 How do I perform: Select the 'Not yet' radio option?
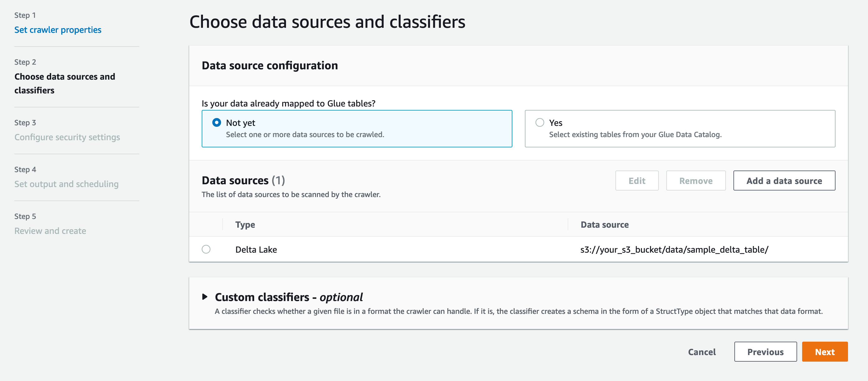tap(217, 122)
